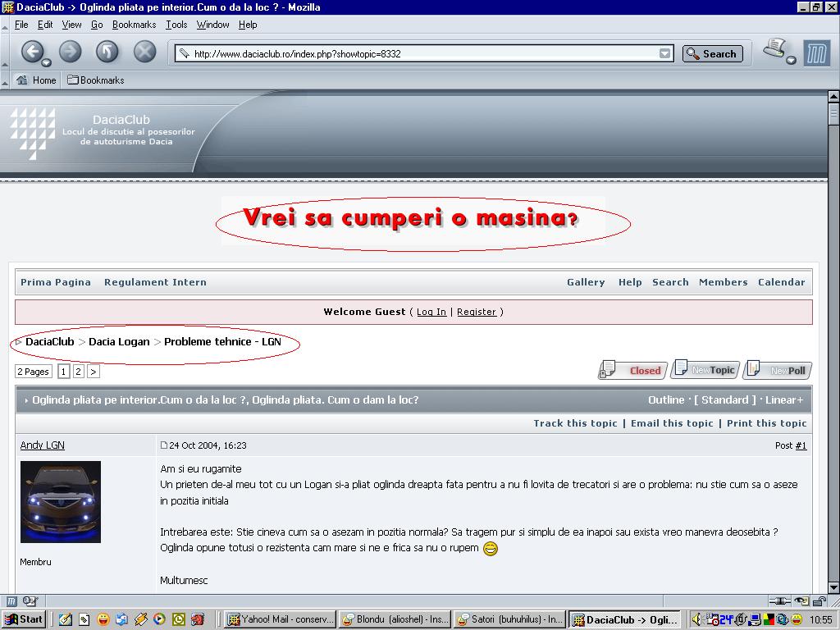Go to page 2 of the topic
The height and width of the screenshot is (630, 840).
pyautogui.click(x=78, y=372)
